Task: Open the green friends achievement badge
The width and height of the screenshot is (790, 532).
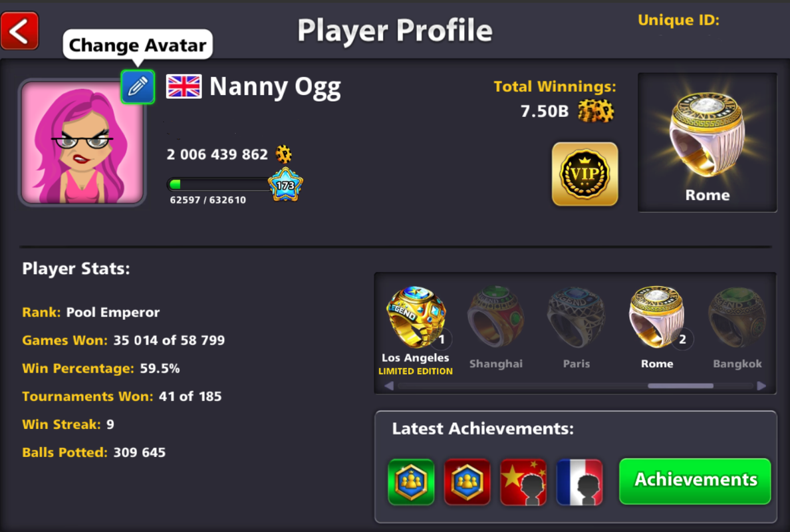Action: 411,481
